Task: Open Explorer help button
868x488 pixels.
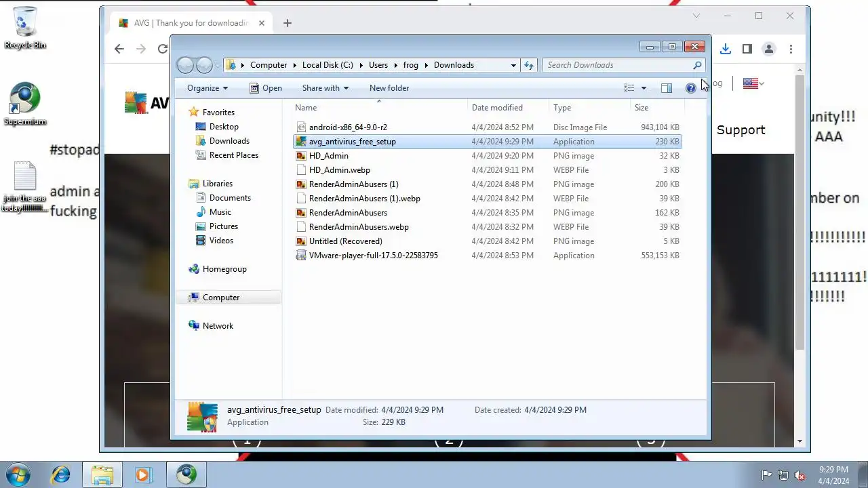Action: [x=690, y=88]
